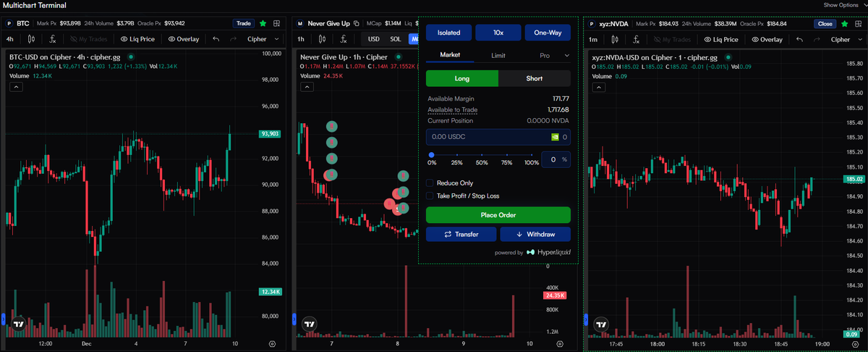Redo arrow in BTC chart toolbar
Viewport: 868px width, 352px height.
point(234,39)
